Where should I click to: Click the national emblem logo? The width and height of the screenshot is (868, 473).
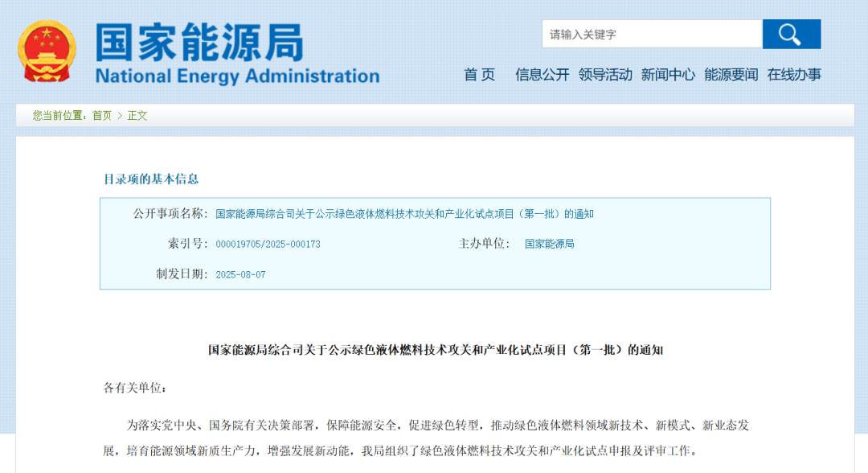point(47,51)
